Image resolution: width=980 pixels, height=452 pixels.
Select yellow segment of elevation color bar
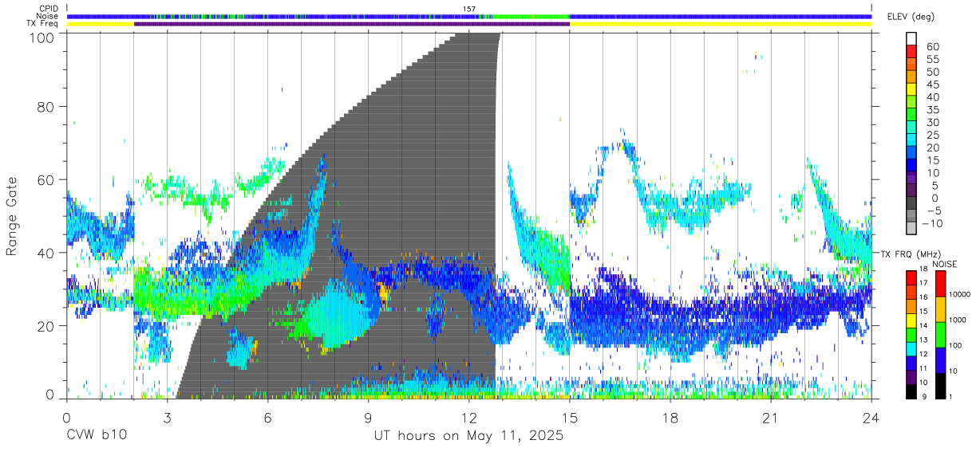click(x=911, y=89)
